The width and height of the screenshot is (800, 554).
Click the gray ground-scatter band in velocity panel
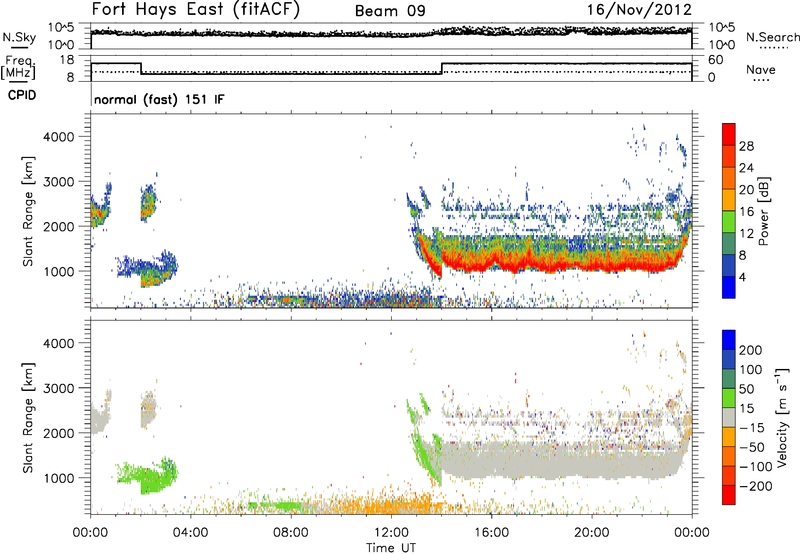(561, 461)
